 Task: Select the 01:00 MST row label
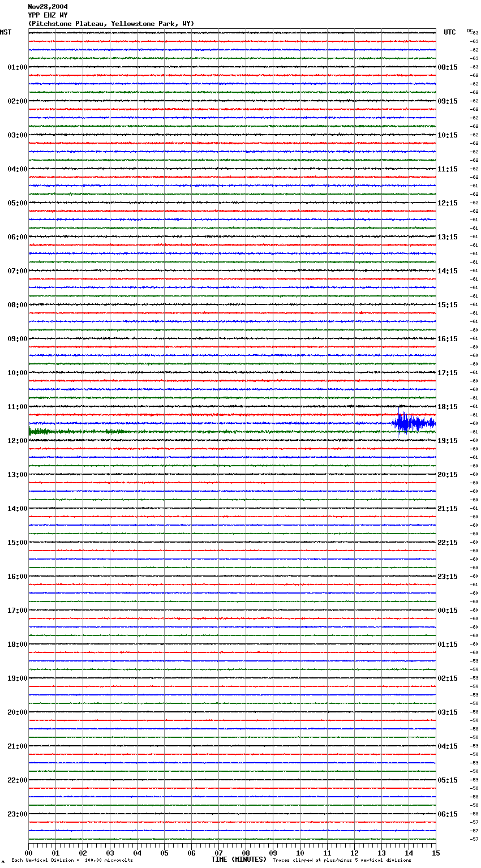(18, 67)
